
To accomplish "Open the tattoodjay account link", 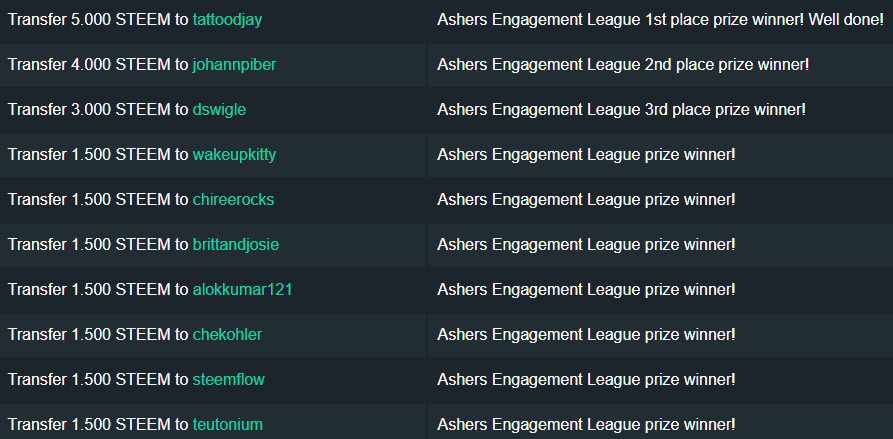I will 227,19.
